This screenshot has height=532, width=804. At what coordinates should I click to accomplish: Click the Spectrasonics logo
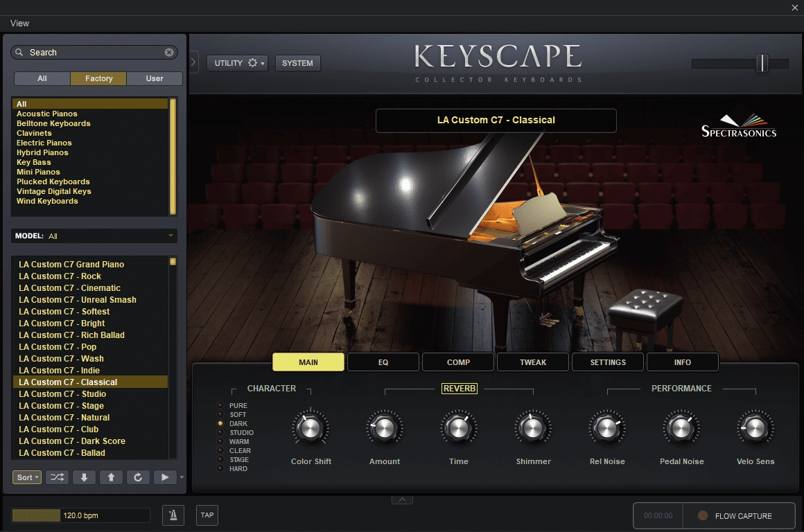click(739, 126)
